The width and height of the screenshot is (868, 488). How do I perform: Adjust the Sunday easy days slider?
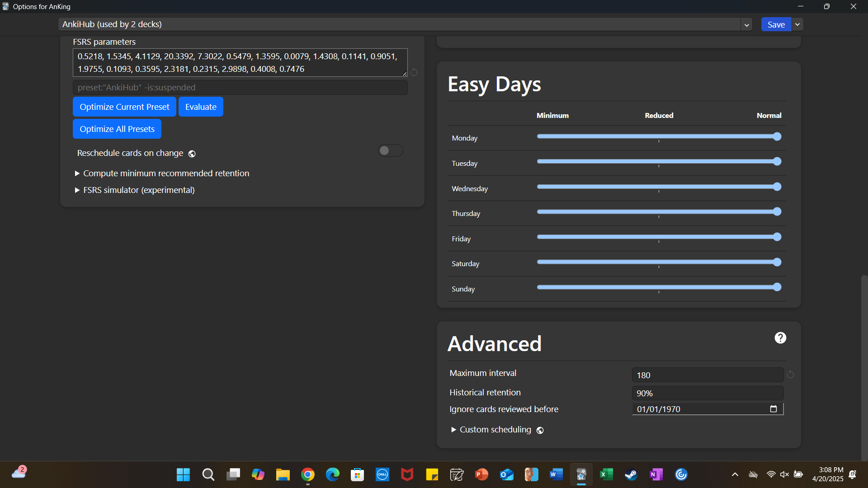tap(659, 287)
